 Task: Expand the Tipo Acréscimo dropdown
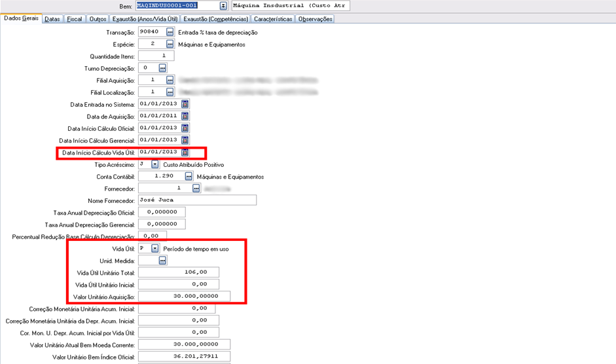point(154,164)
